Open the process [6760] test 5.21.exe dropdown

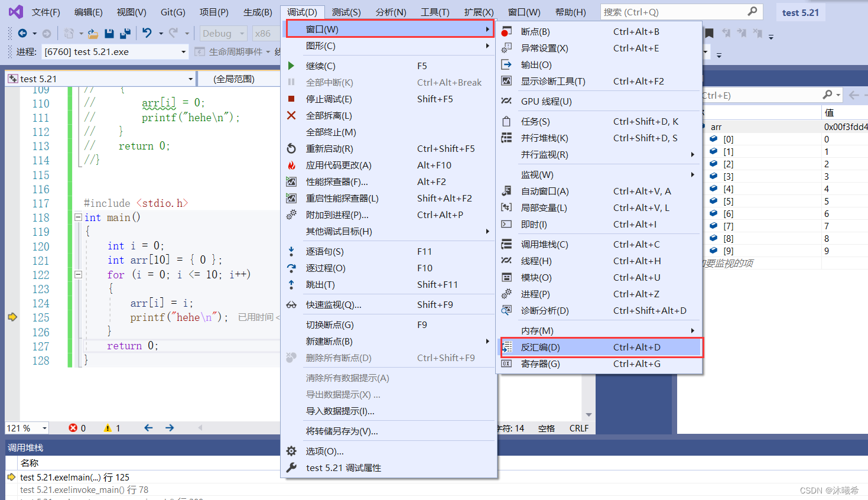[x=183, y=52]
